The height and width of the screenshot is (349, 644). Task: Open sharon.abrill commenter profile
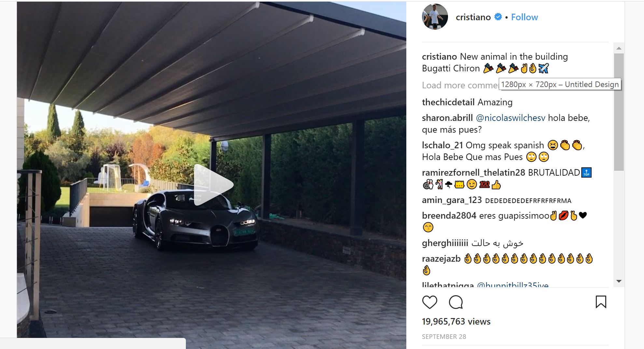click(x=447, y=118)
